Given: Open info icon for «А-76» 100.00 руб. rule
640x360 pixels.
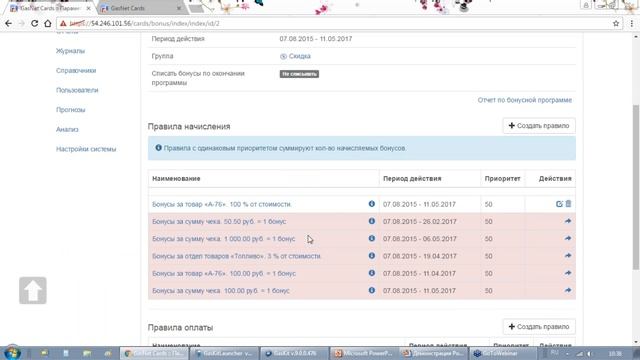Looking at the screenshot, I should pos(371,273).
